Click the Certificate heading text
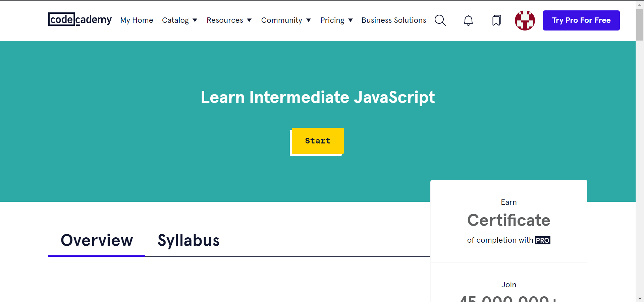The width and height of the screenshot is (644, 302). tap(509, 220)
